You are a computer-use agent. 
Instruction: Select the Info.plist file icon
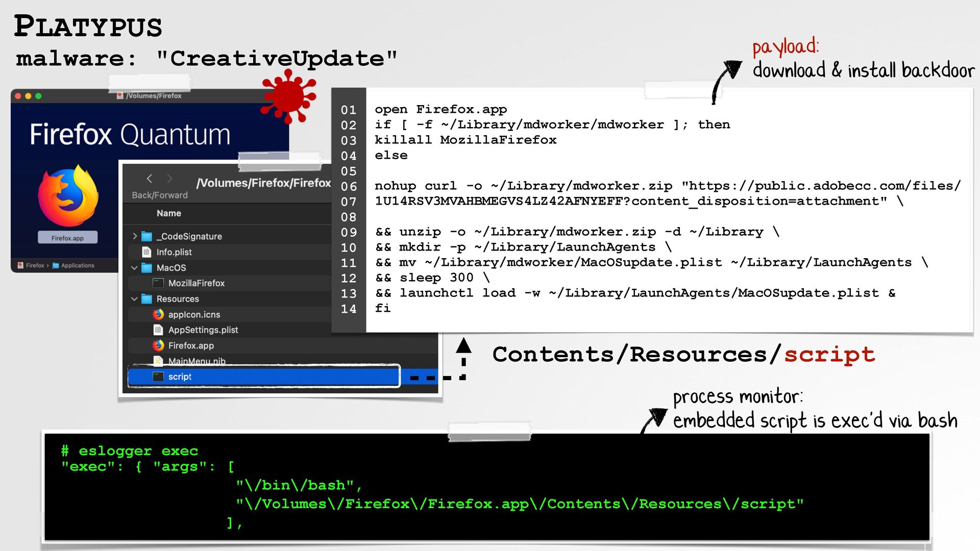[x=147, y=252]
